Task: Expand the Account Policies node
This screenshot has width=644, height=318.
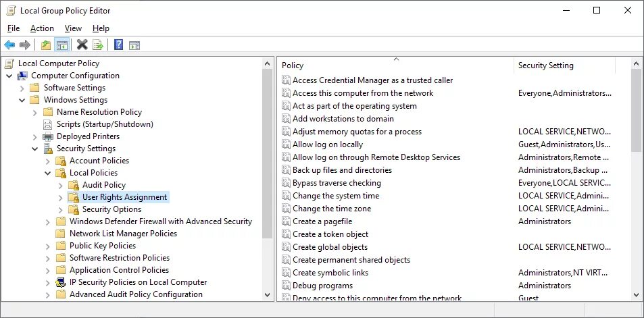Action: click(47, 161)
